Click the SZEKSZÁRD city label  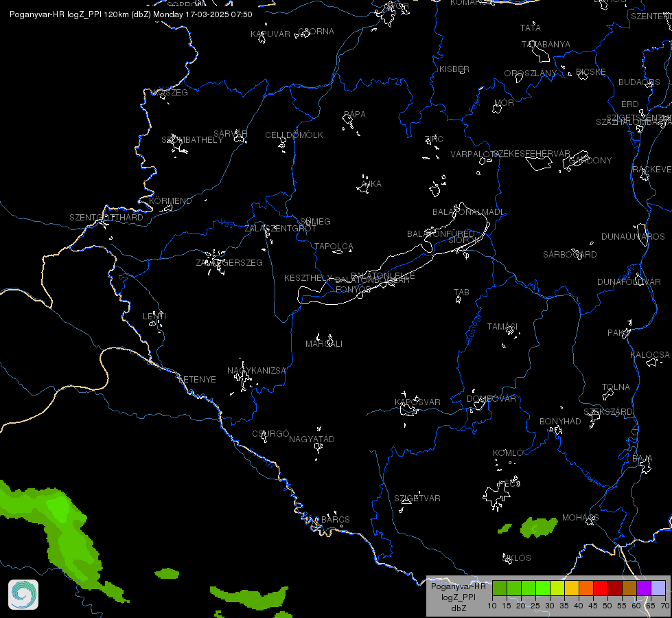pyautogui.click(x=608, y=412)
